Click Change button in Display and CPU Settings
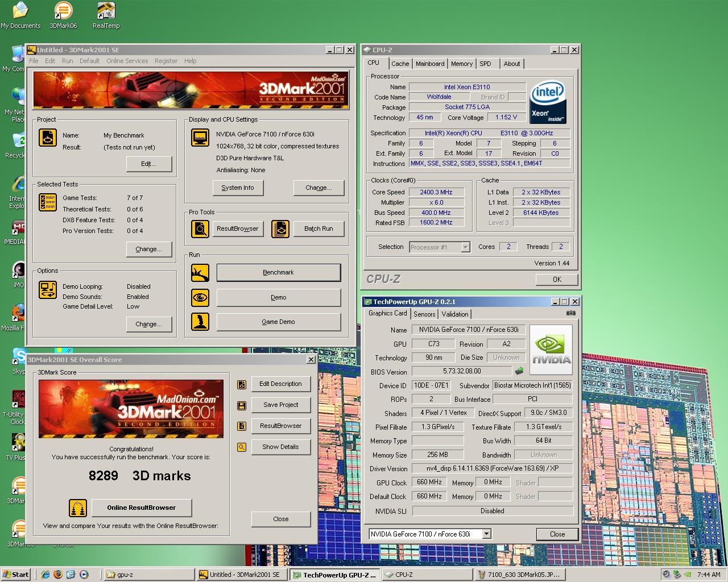The width and height of the screenshot is (728, 582). pos(318,188)
